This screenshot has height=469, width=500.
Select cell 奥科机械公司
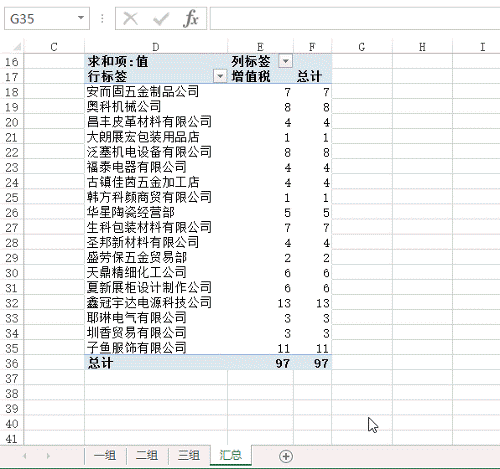tap(156, 107)
